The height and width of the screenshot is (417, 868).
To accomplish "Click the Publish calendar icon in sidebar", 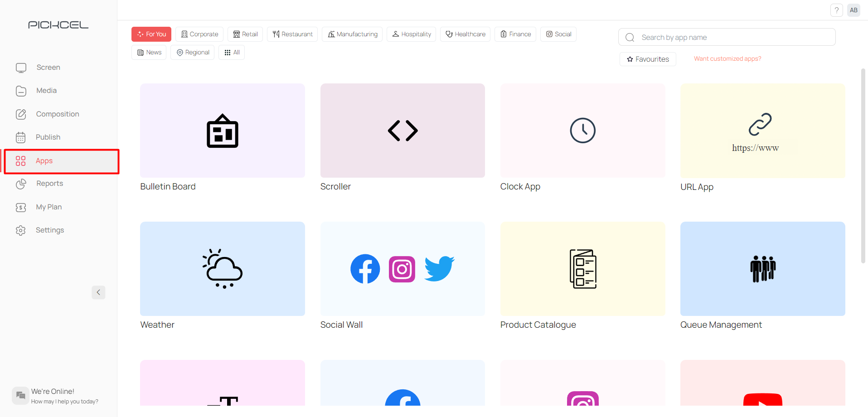I will tap(21, 137).
